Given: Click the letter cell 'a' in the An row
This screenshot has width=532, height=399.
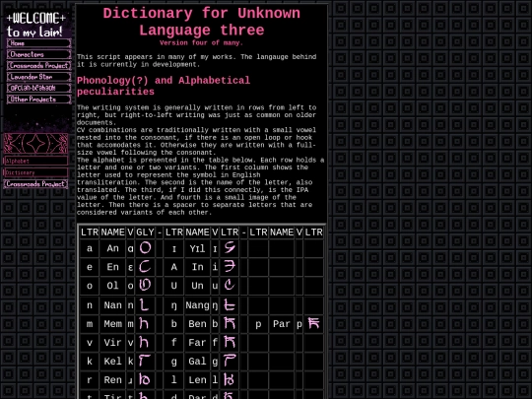Looking at the screenshot, I should 90,248.
